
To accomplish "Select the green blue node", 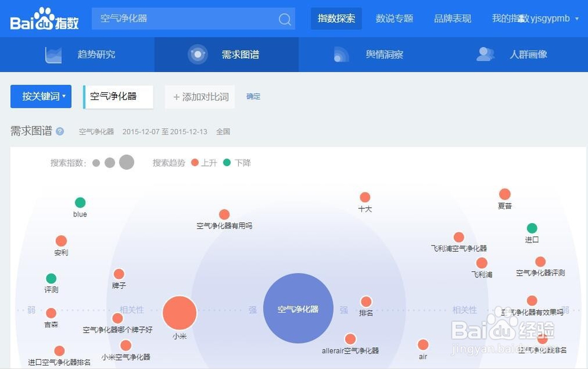I will 80,202.
